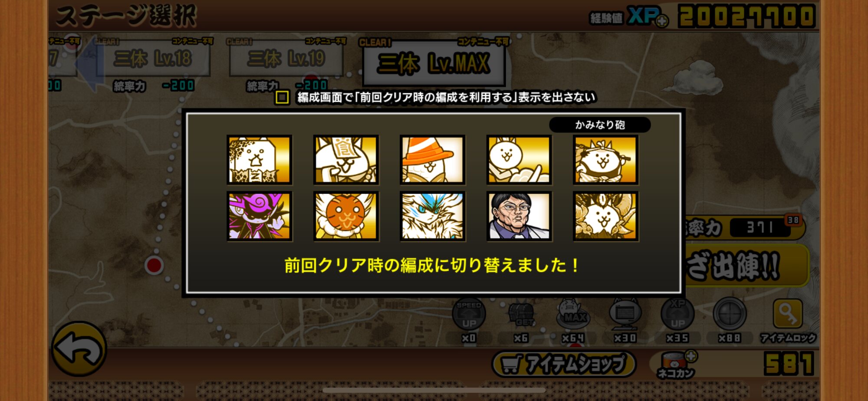Toggle the cat MAX item
The height and width of the screenshot is (401, 868).
tap(573, 314)
